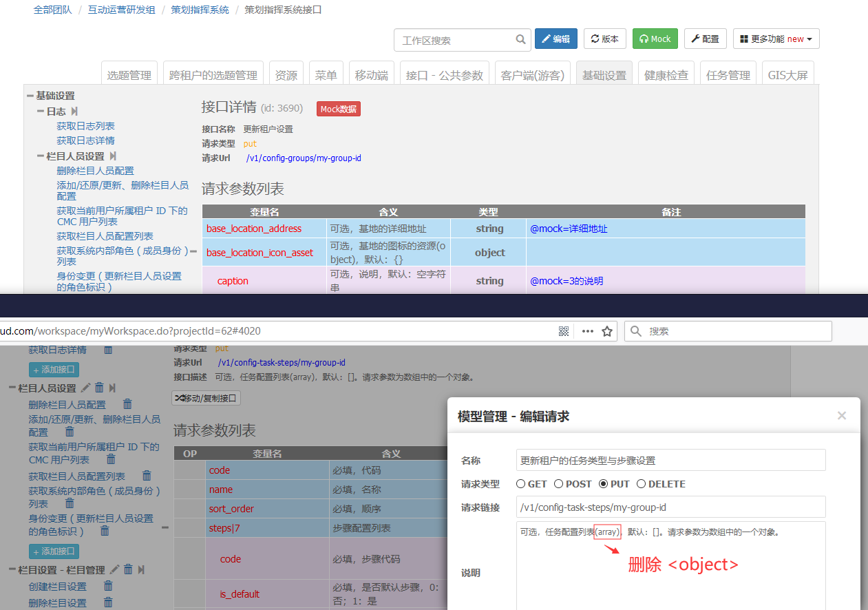The width and height of the screenshot is (868, 610).
Task: Click the trash icon beside 获取日志详情
Action: 108,350
